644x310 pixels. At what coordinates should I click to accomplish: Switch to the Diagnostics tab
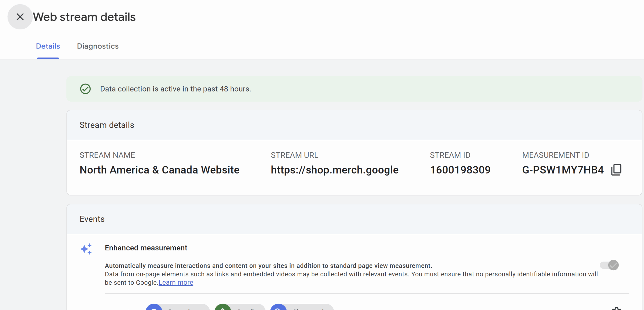click(98, 46)
